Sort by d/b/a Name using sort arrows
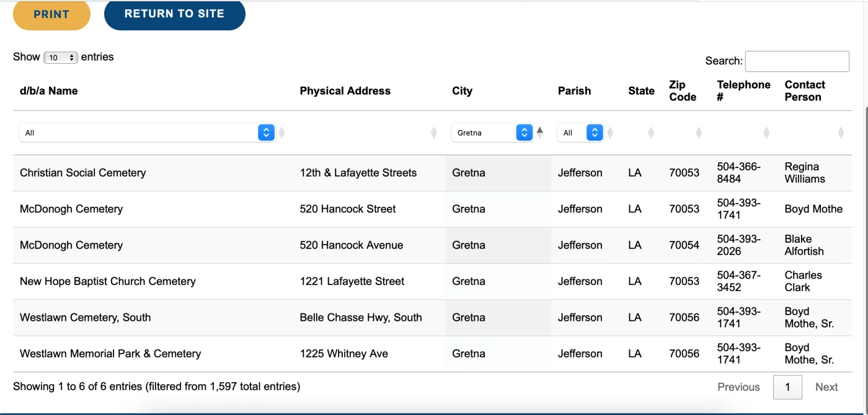Screen dimensions: 868x415 281,133
